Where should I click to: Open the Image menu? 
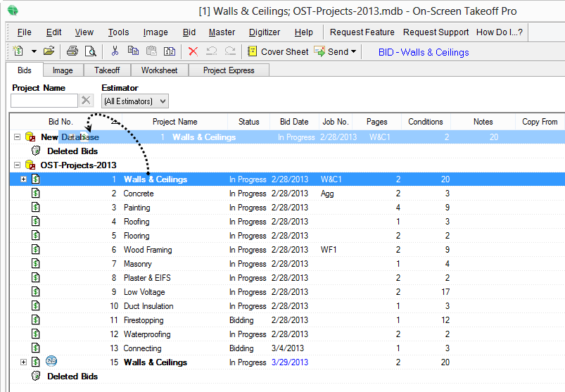[x=155, y=32]
